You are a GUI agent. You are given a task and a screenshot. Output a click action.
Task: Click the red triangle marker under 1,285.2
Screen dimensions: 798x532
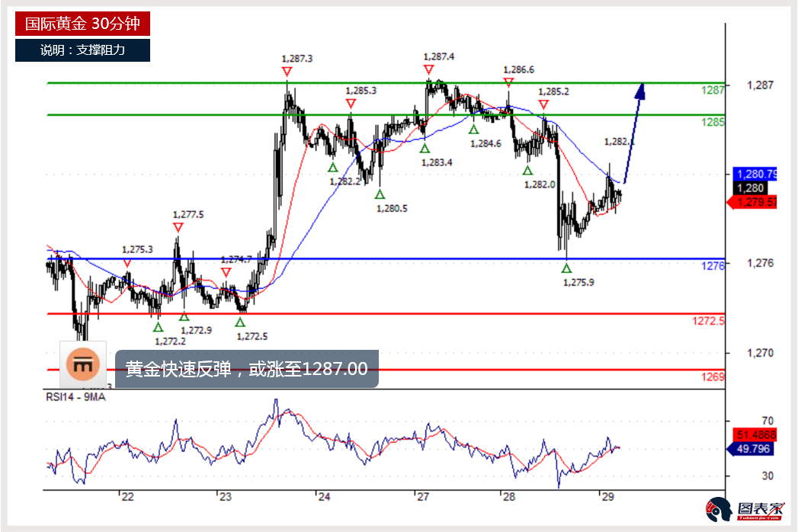pyautogui.click(x=543, y=105)
